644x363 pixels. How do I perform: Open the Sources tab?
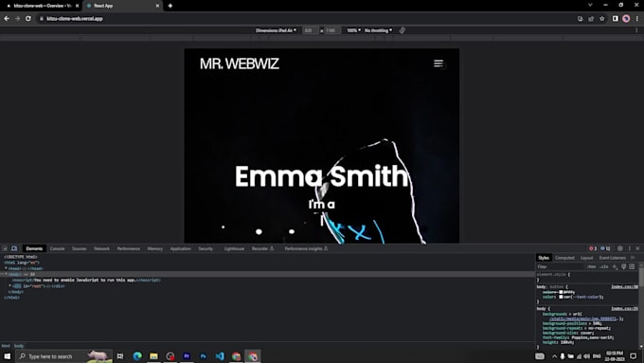[x=80, y=248]
